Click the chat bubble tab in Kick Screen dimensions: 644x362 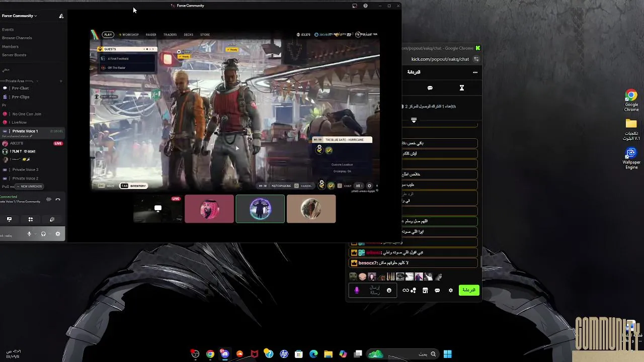click(430, 88)
